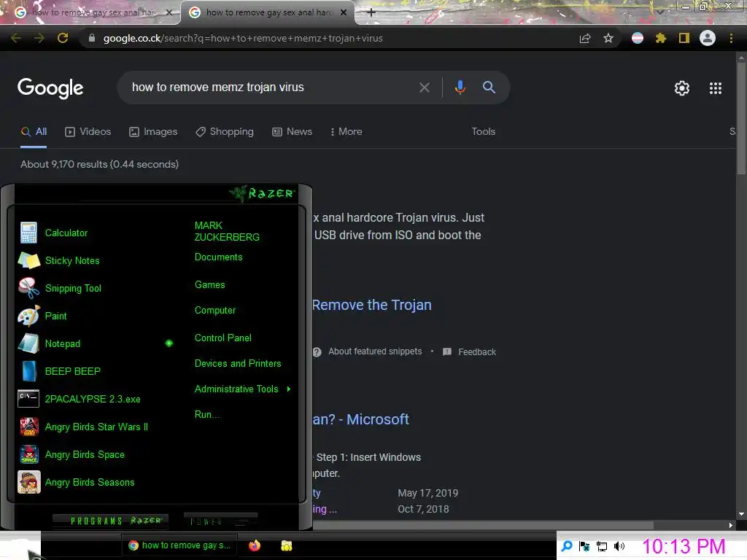Click the 10:13 PM taskbar clock
The image size is (747, 560).
[x=684, y=546]
